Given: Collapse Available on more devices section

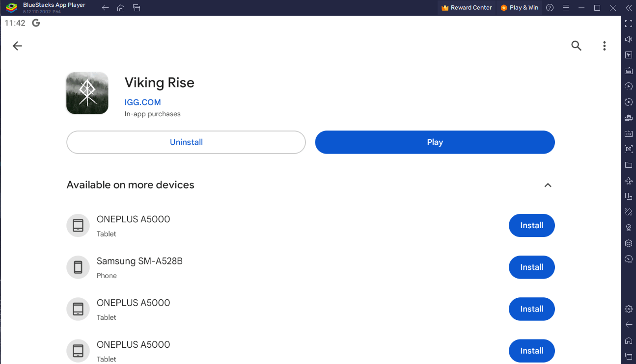Looking at the screenshot, I should coord(548,185).
